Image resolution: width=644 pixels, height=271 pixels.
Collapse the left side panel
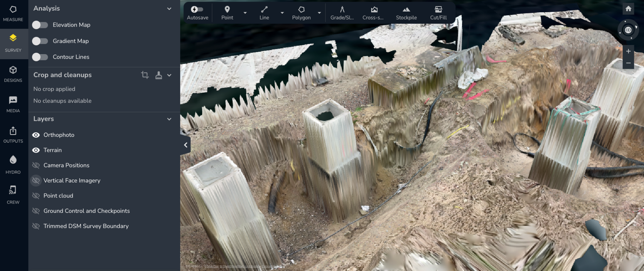click(185, 145)
